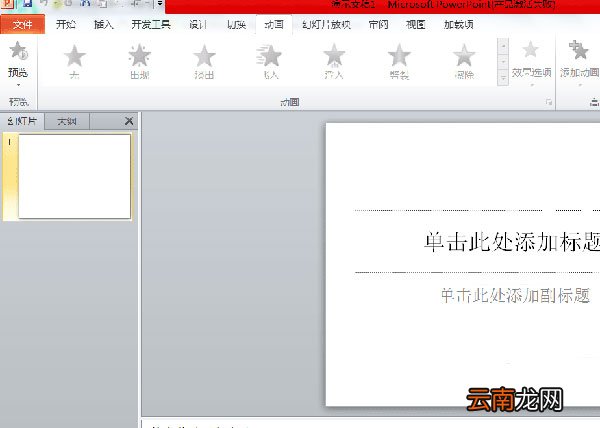
Task: Apply the 淡出 (Fade) animation
Action: click(x=204, y=61)
